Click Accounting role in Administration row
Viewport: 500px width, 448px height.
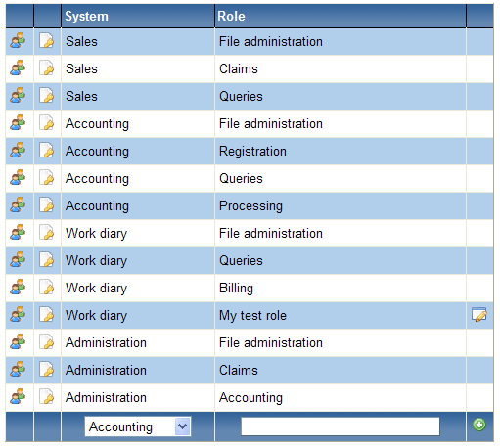click(x=341, y=397)
